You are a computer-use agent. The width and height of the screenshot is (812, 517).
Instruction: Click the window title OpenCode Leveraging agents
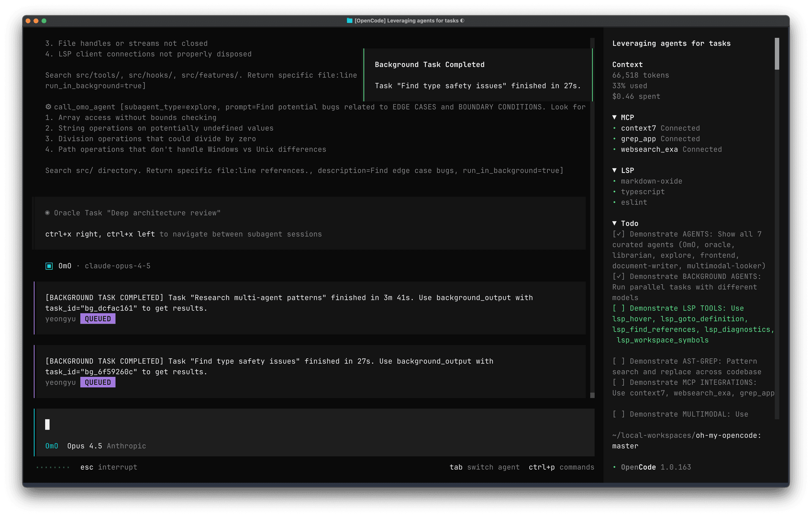point(406,20)
